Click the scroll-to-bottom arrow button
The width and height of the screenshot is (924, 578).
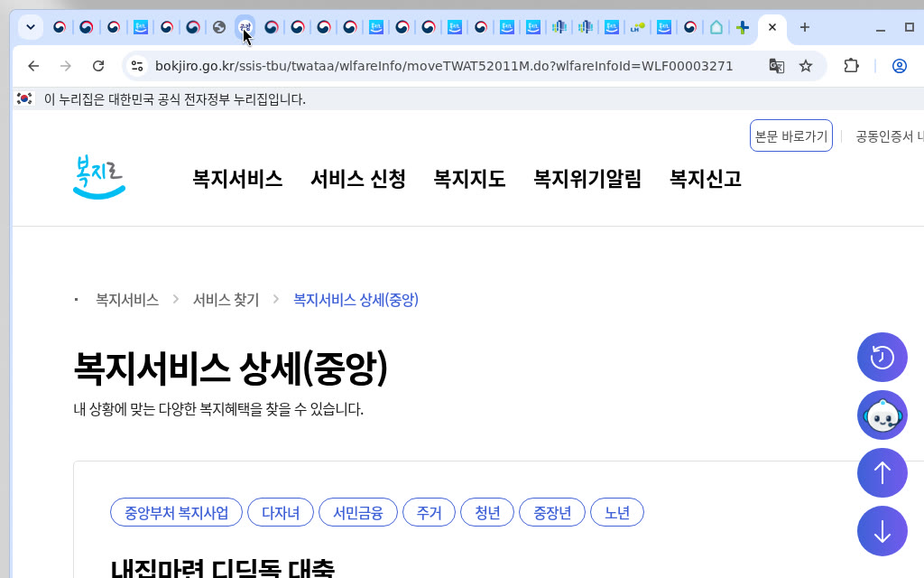tap(882, 531)
